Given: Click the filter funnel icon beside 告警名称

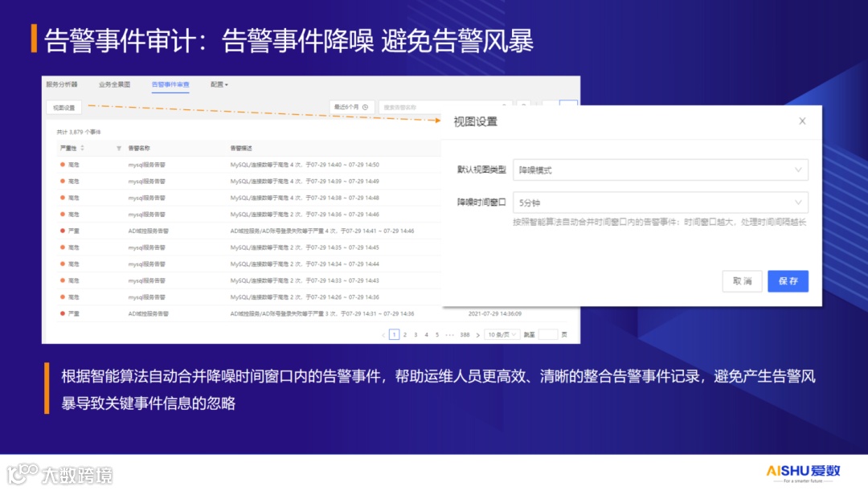Looking at the screenshot, I should tap(118, 149).
